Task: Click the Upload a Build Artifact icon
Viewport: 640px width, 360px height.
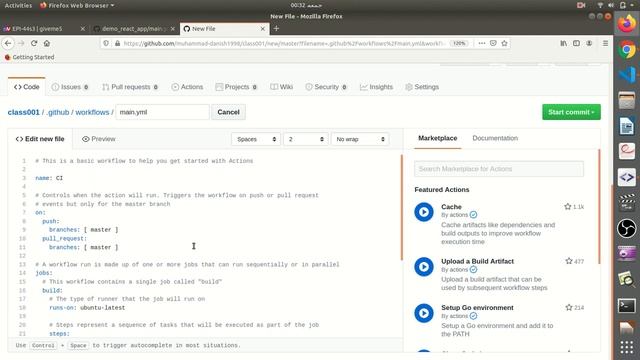Action: [x=424, y=267]
